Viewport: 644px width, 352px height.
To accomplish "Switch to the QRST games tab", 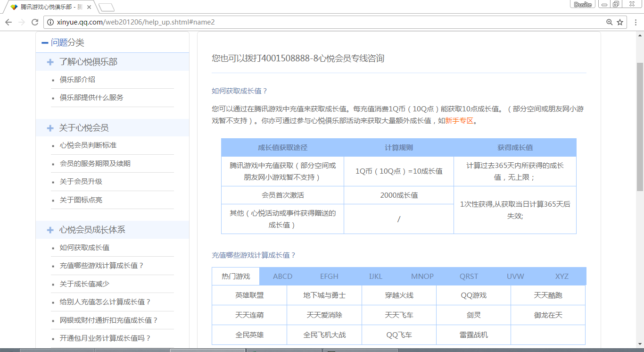I will coord(469,277).
